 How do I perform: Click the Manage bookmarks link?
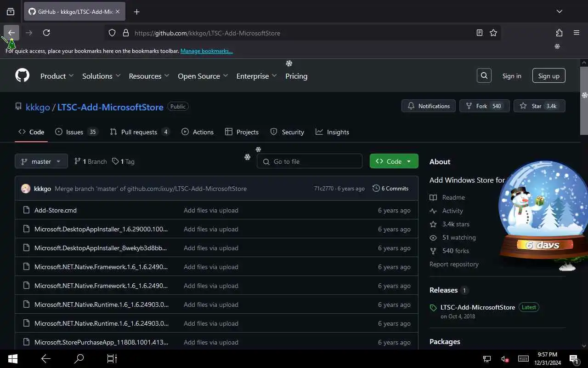(x=207, y=51)
